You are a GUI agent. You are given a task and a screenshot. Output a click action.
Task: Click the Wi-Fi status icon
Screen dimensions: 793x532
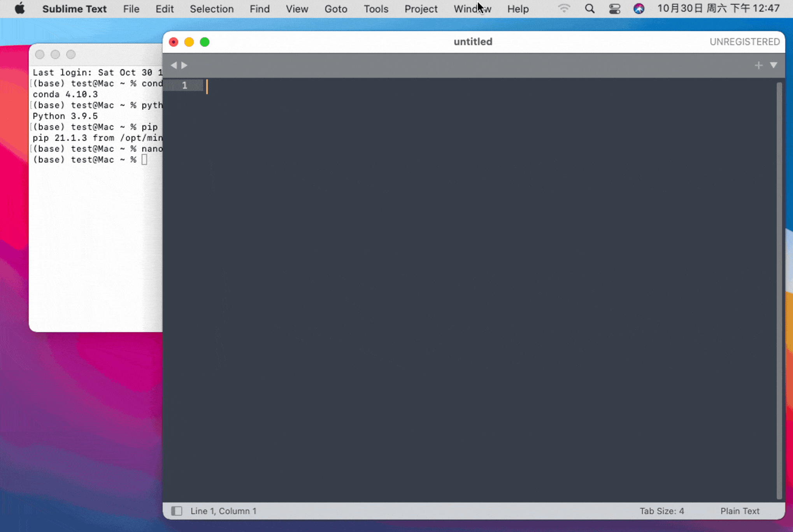tap(564, 9)
